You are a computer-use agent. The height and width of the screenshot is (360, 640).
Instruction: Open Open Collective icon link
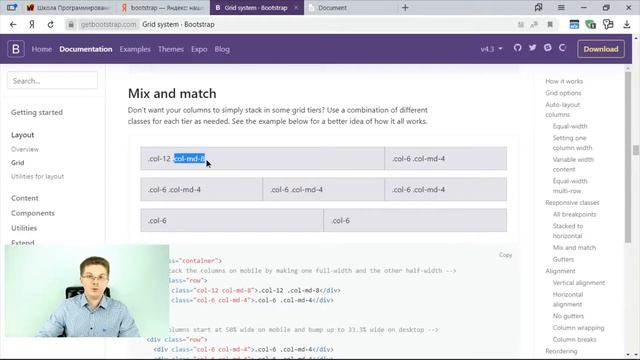pos(562,48)
